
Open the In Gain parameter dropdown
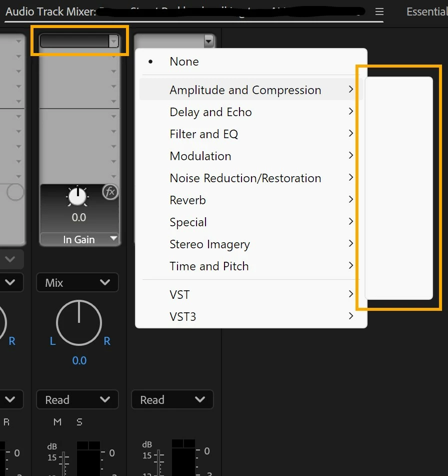80,239
